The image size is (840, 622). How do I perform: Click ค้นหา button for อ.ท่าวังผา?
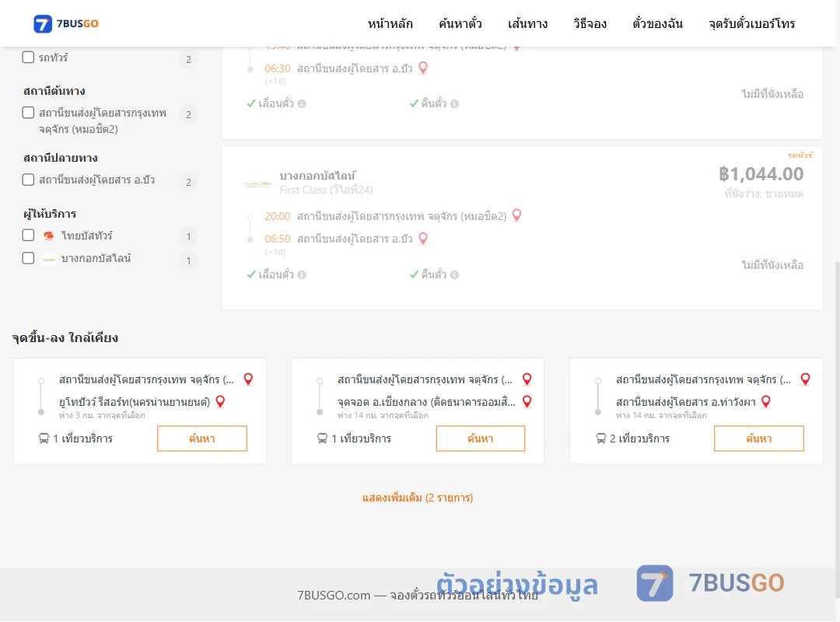(759, 439)
